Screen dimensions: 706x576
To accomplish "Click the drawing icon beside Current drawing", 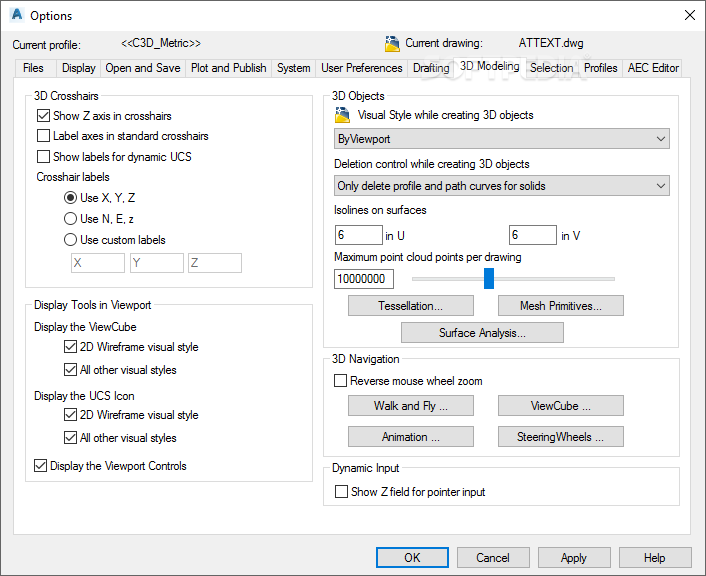I will coord(392,44).
